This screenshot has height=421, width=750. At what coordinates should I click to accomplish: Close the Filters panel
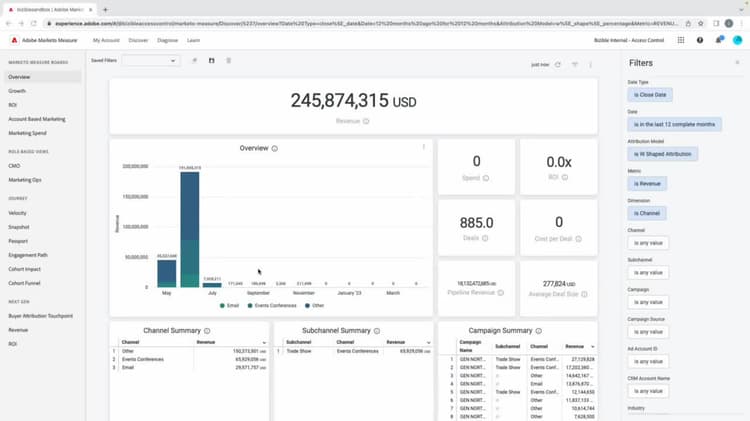(737, 63)
